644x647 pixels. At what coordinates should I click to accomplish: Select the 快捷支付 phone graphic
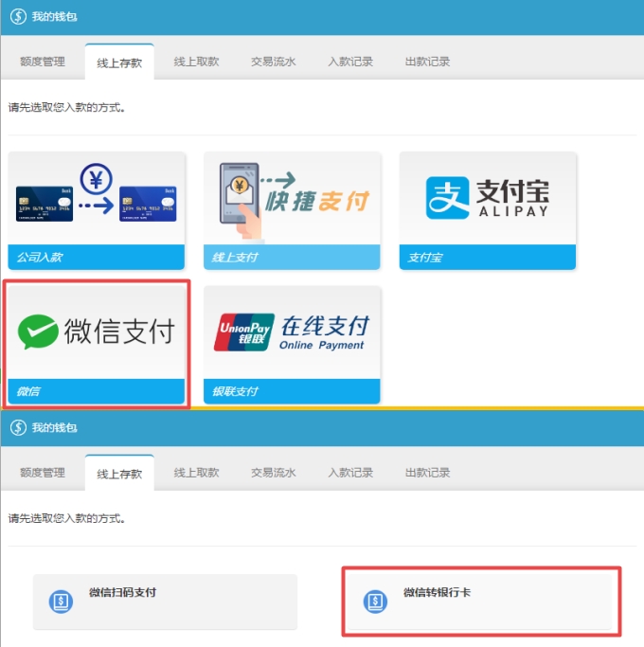tap(292, 197)
